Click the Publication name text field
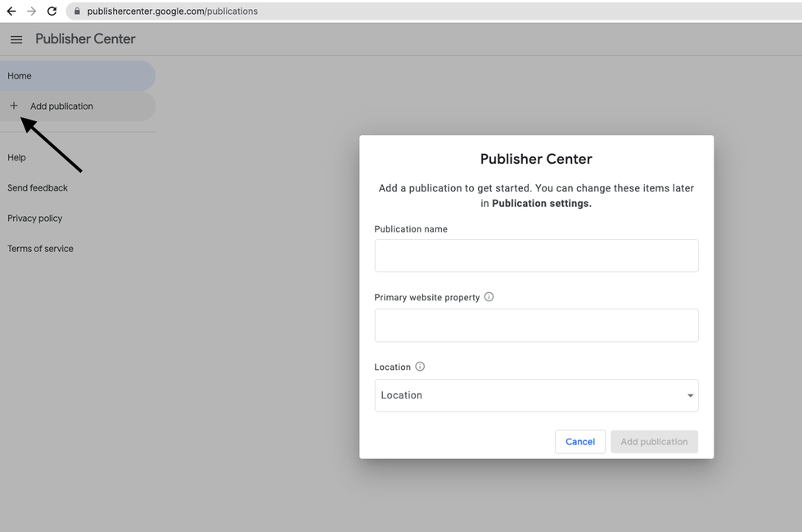The height and width of the screenshot is (532, 802). (536, 255)
